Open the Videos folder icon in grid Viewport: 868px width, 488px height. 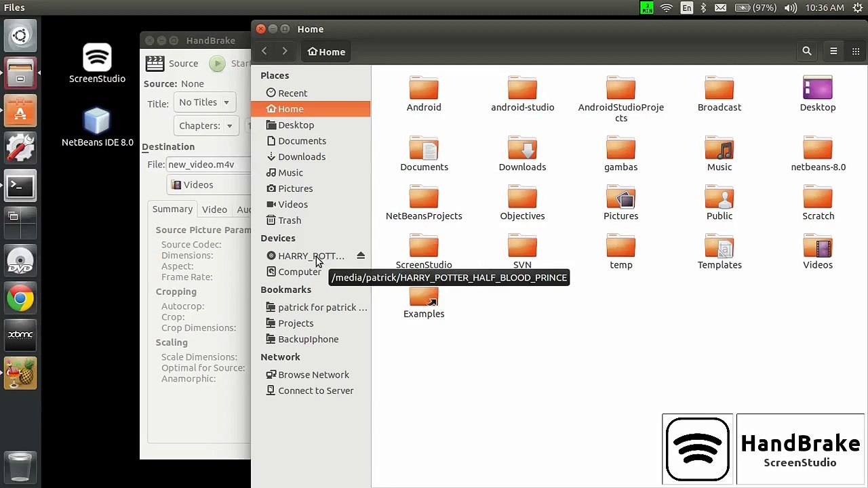tap(818, 251)
